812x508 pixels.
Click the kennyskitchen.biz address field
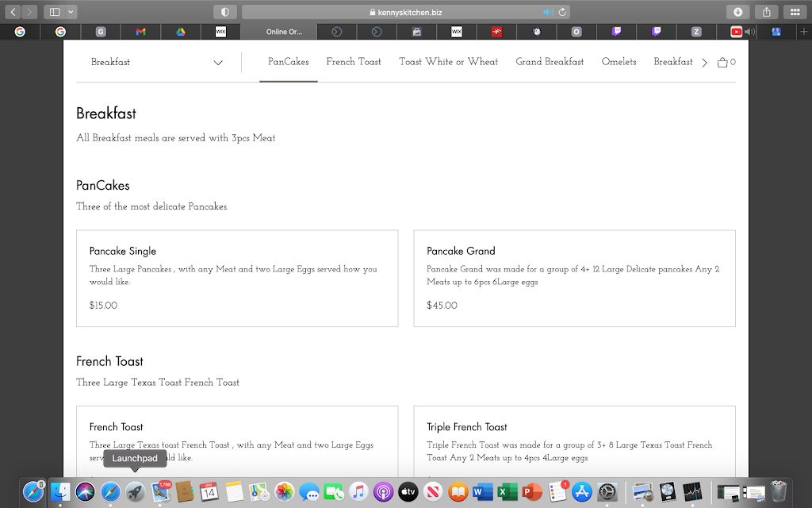click(x=404, y=12)
